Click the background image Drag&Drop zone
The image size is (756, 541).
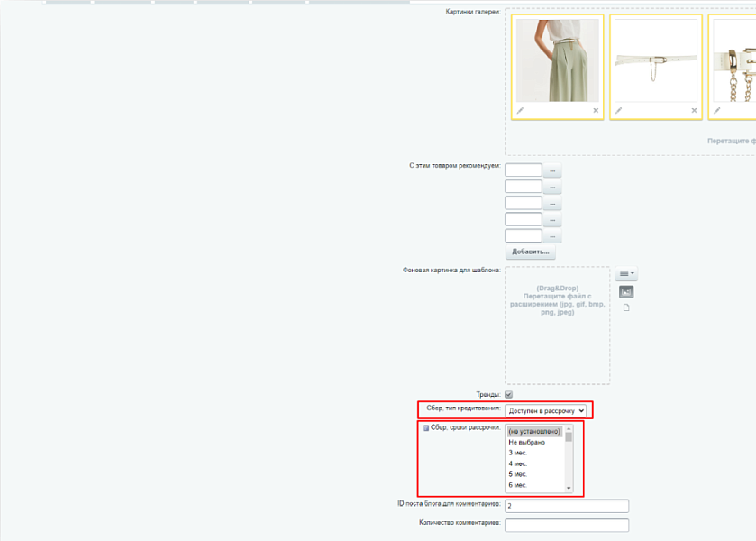558,326
